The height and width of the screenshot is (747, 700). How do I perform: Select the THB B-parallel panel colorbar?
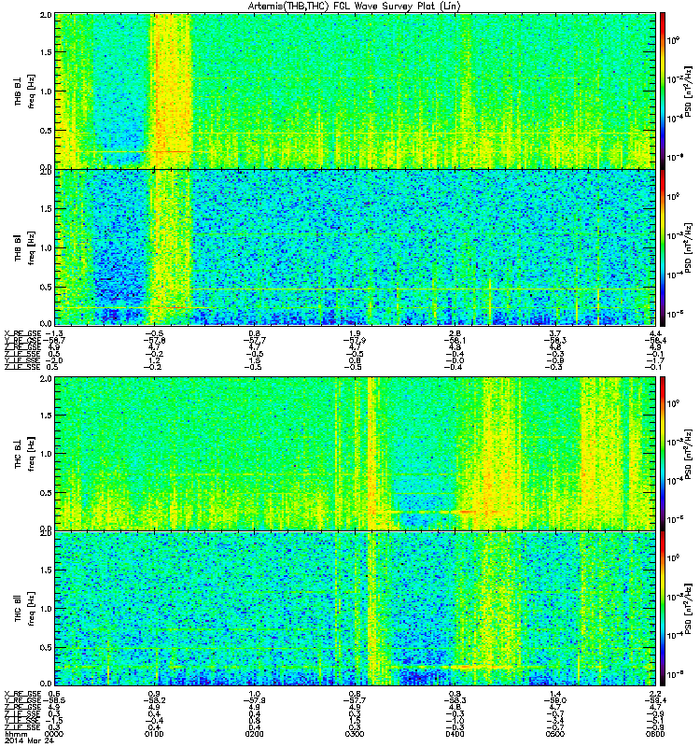tap(662, 247)
